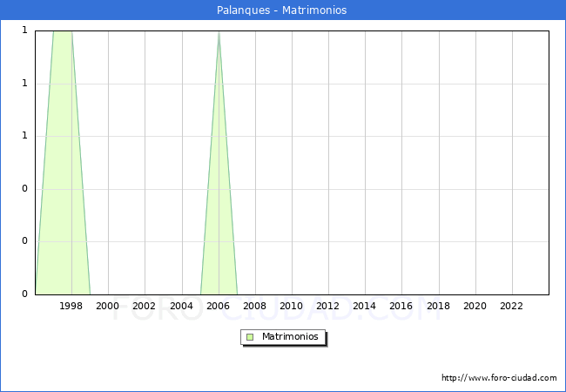This screenshot has height=392, width=566.
Task: Click the 2012 year label
Action: click(327, 306)
